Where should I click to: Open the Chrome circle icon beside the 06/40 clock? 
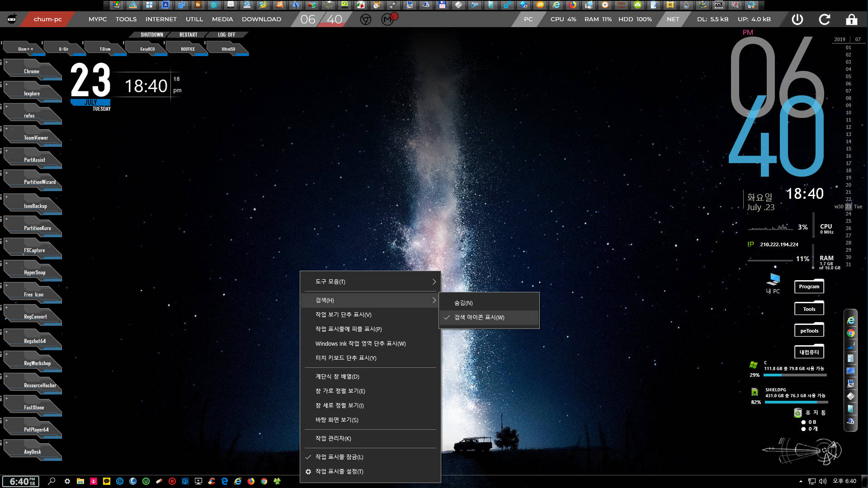point(366,19)
